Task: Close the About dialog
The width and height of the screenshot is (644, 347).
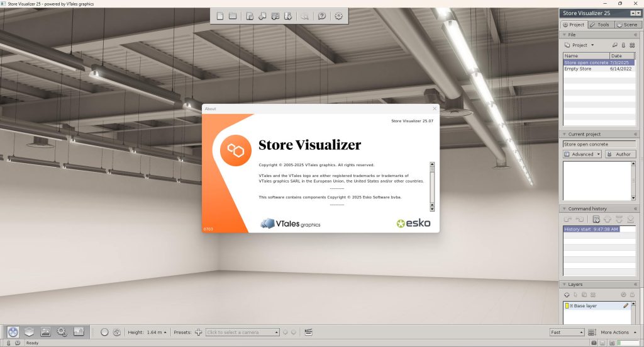Action: click(435, 108)
